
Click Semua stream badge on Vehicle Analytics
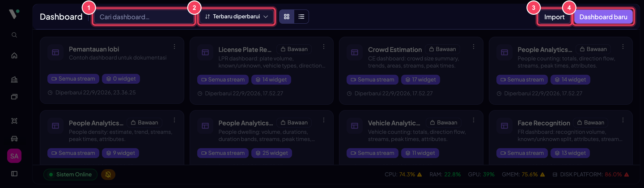[373, 153]
